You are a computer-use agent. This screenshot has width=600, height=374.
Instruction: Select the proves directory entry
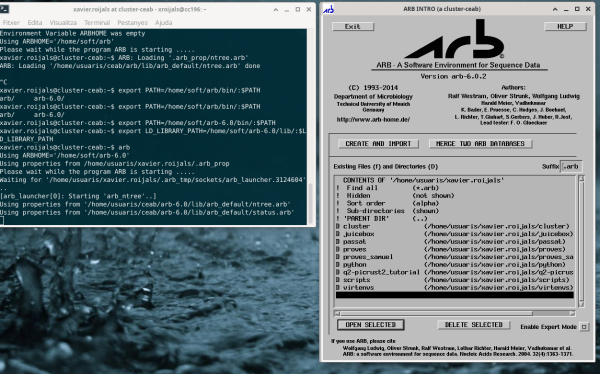coord(455,249)
